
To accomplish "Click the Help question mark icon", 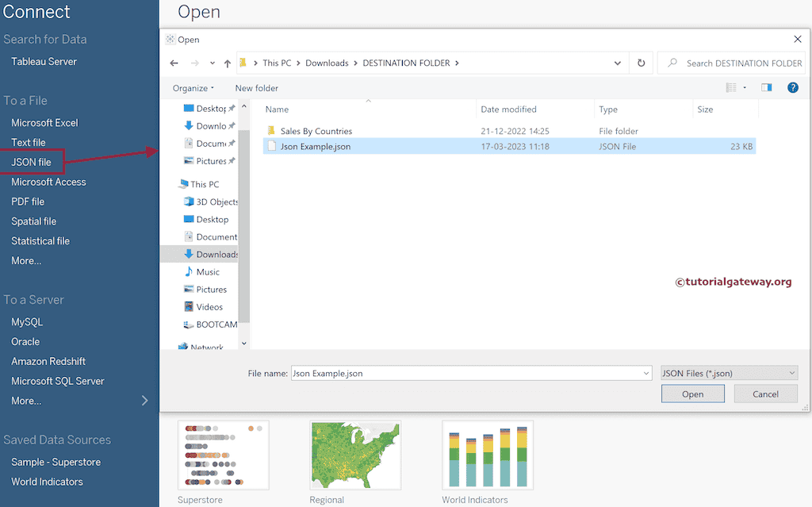I will pos(792,87).
